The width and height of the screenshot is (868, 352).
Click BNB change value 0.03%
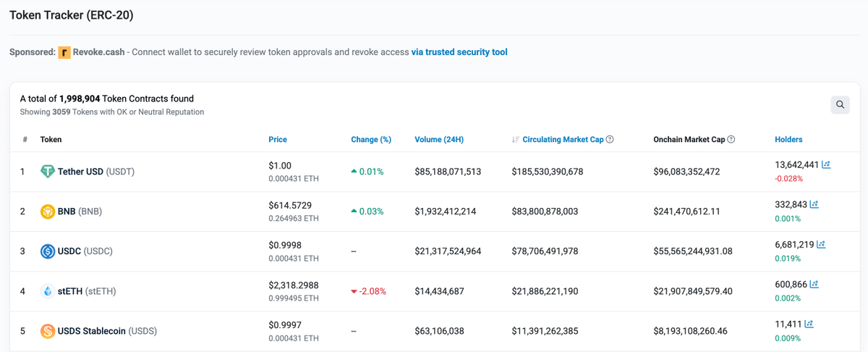tap(371, 211)
